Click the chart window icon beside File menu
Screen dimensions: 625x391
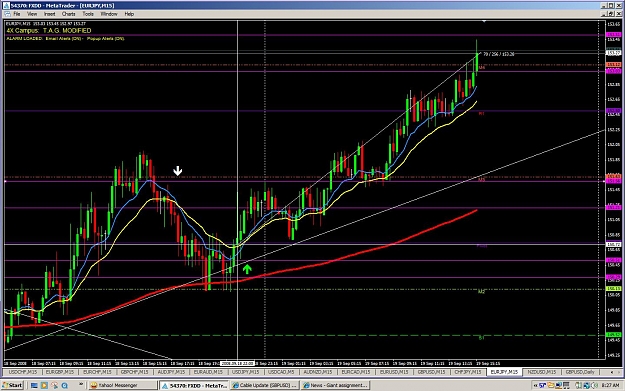[7, 14]
